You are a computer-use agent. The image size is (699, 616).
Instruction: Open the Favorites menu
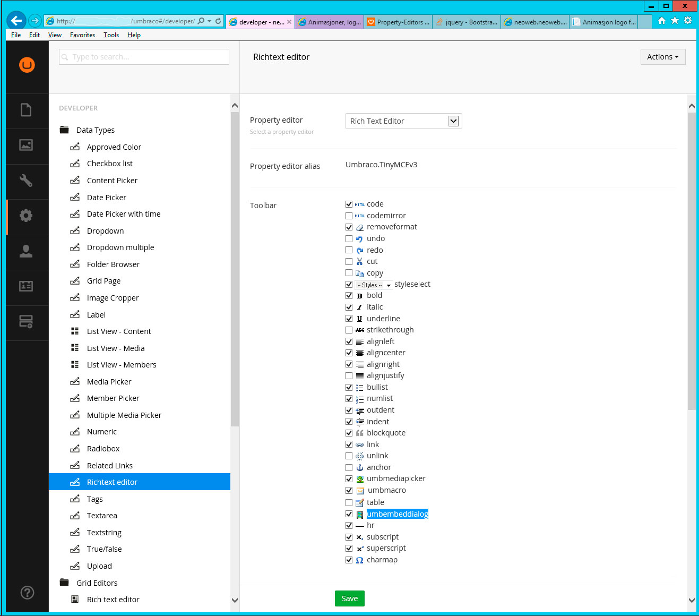(82, 35)
